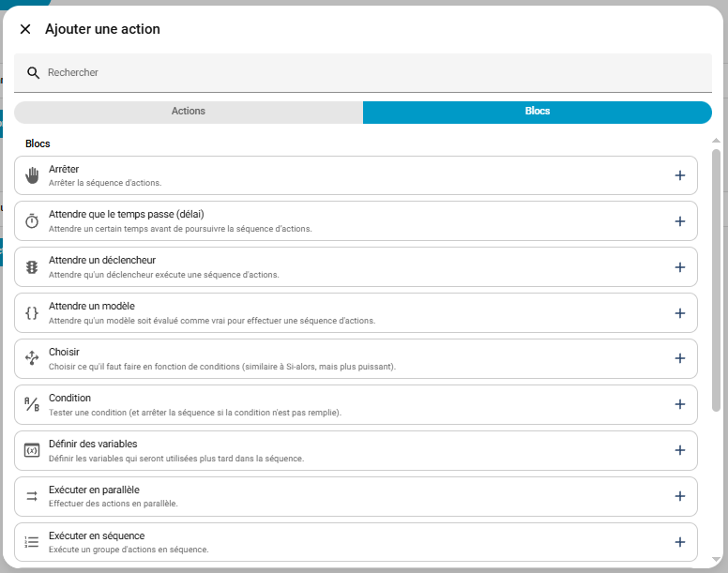Click the magnifier search icon
The width and height of the screenshot is (728, 573).
(34, 73)
